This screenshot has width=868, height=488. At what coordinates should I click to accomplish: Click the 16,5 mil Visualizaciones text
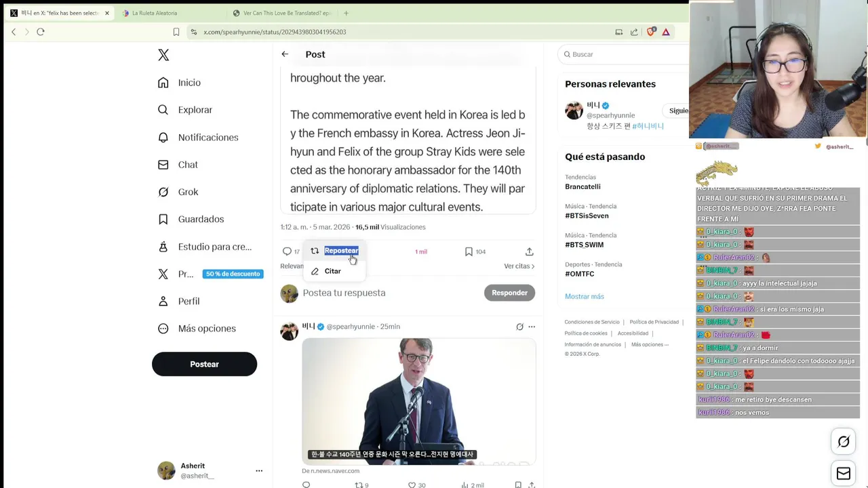pyautogui.click(x=391, y=227)
